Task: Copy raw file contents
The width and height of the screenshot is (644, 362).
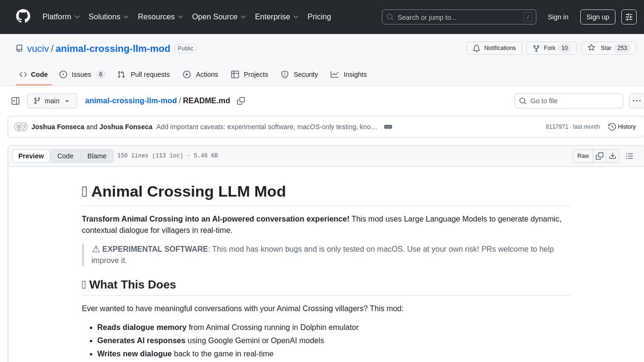Action: (599, 156)
